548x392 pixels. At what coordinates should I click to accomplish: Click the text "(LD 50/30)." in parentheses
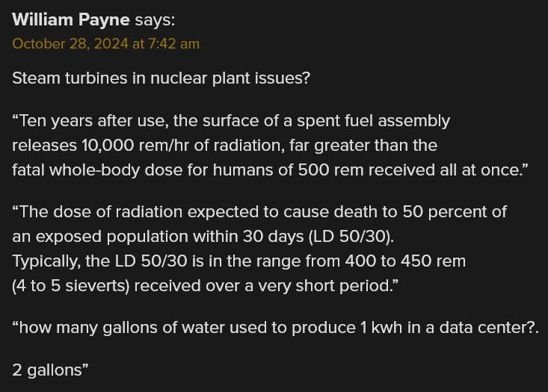click(x=351, y=237)
